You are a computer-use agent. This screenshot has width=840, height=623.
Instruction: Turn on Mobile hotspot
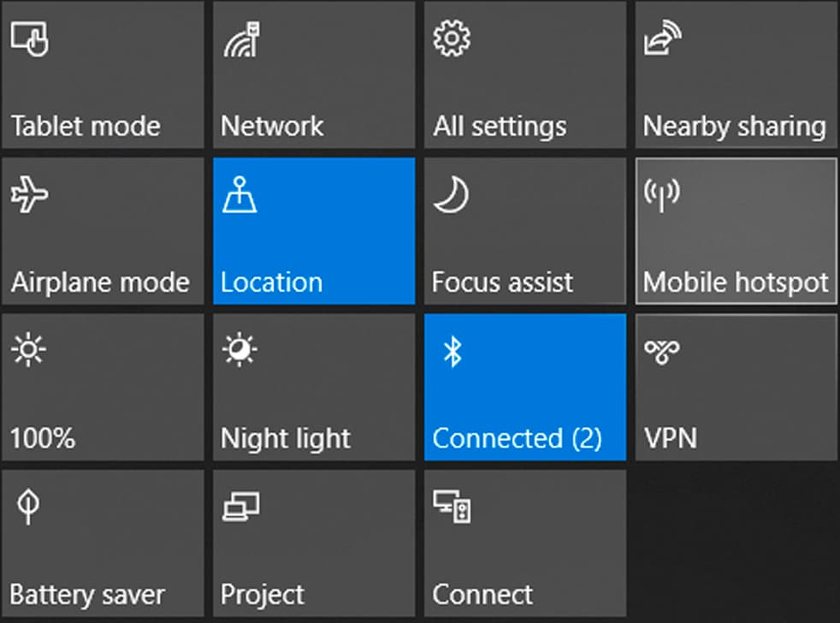point(736,231)
